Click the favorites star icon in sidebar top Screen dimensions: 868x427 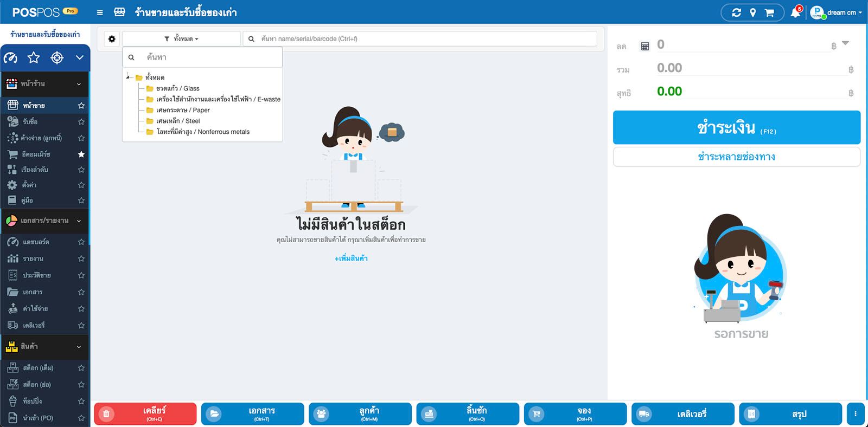(x=34, y=57)
